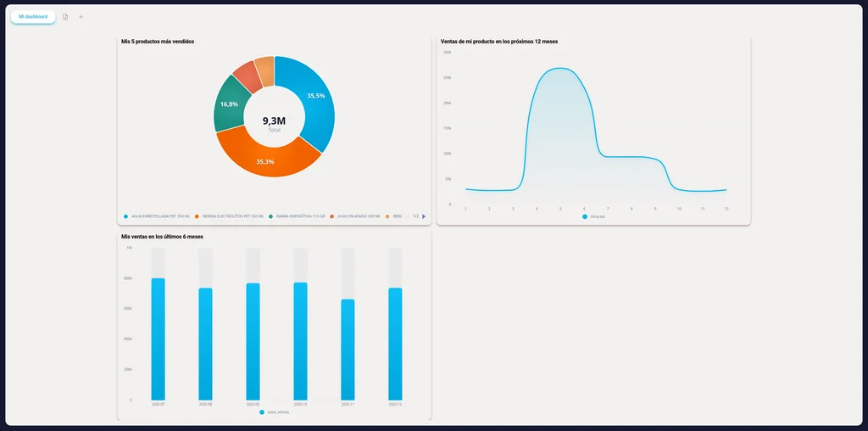The height and width of the screenshot is (431, 868).
Task: Select the red-orange donut slice
Action: [247, 76]
